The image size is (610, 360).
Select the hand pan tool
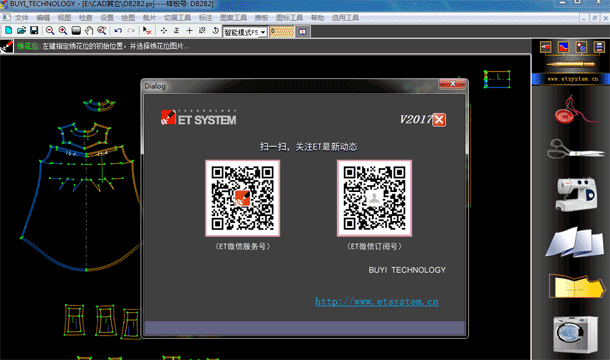click(x=89, y=30)
